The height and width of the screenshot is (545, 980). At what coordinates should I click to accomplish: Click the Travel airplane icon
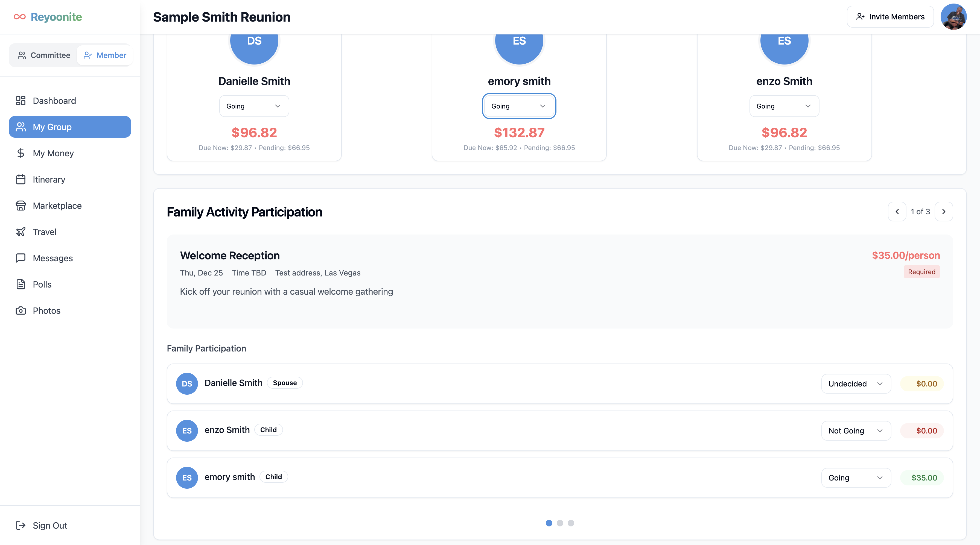click(x=21, y=232)
